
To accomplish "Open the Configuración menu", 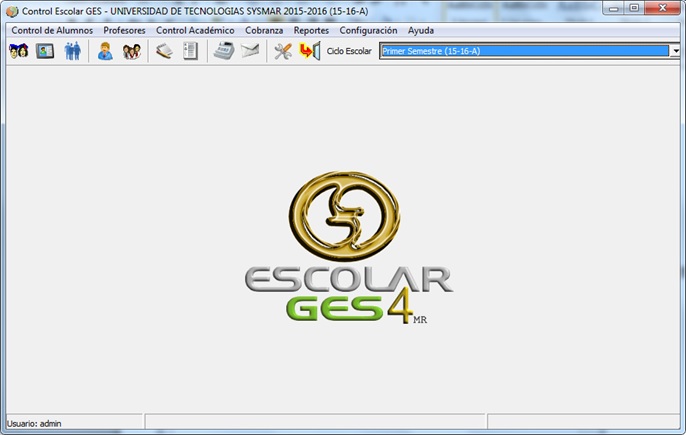I will (368, 31).
